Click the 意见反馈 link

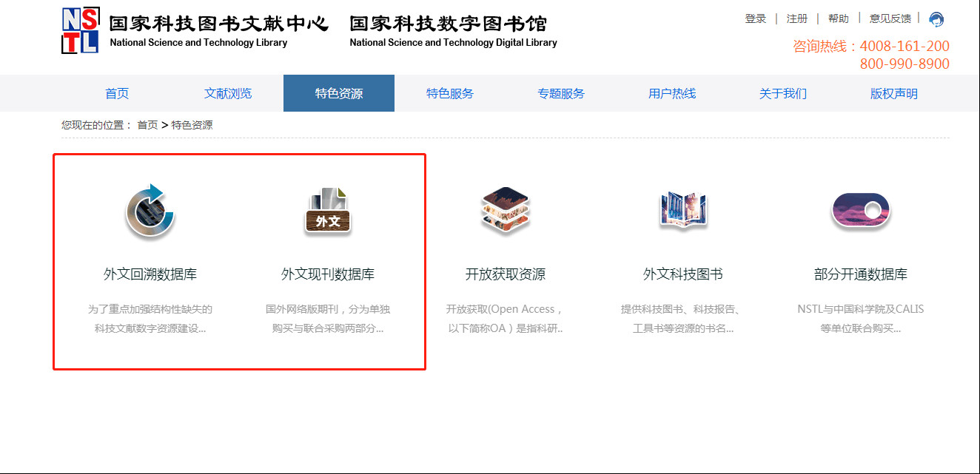click(x=890, y=18)
